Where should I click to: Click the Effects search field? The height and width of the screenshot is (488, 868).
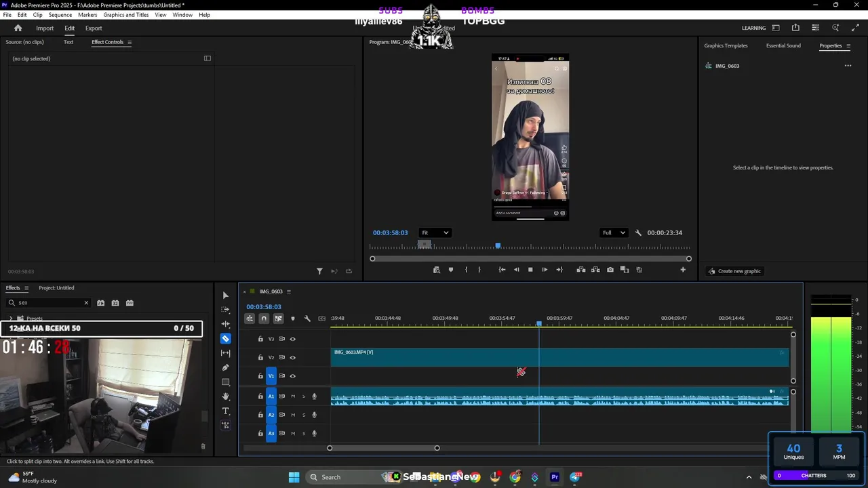coord(48,303)
